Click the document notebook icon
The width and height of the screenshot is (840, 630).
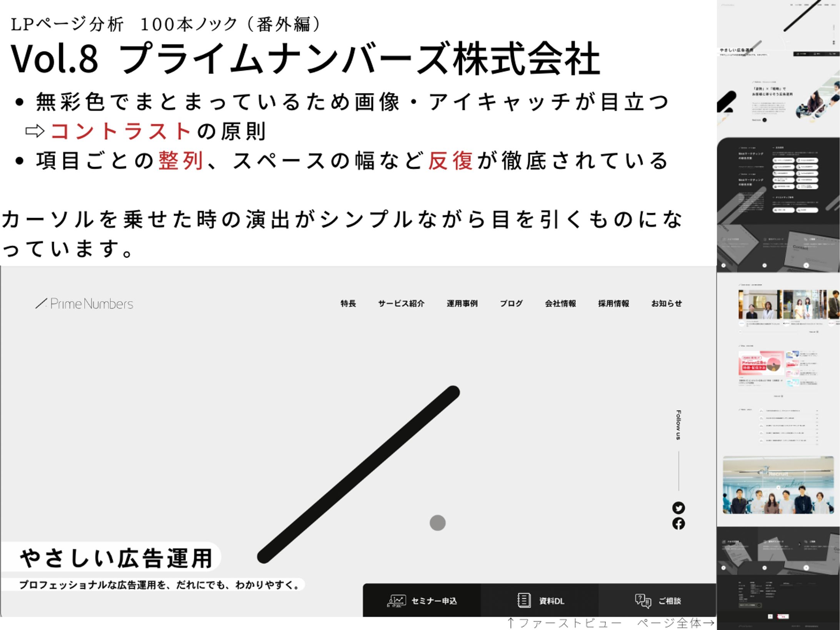524,600
